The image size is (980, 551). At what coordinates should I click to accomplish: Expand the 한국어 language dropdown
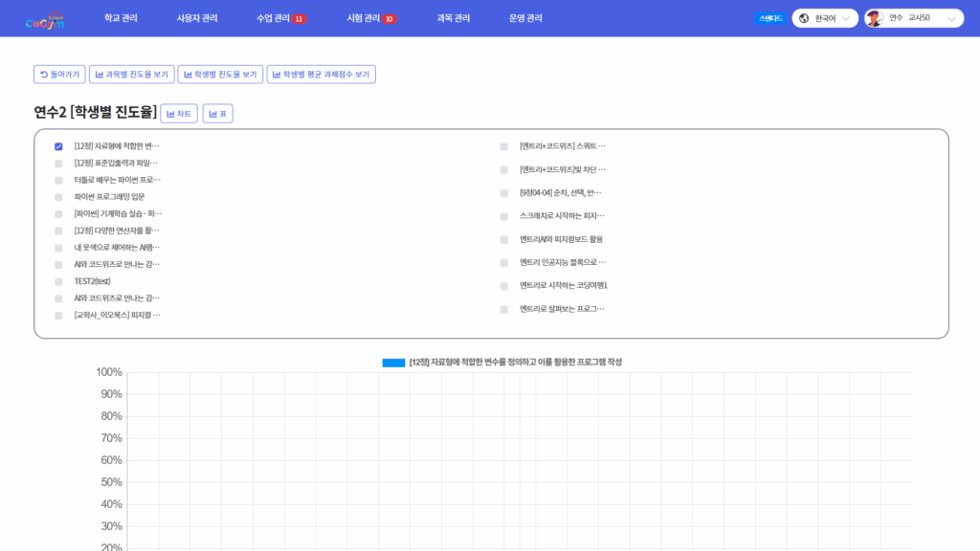(825, 19)
